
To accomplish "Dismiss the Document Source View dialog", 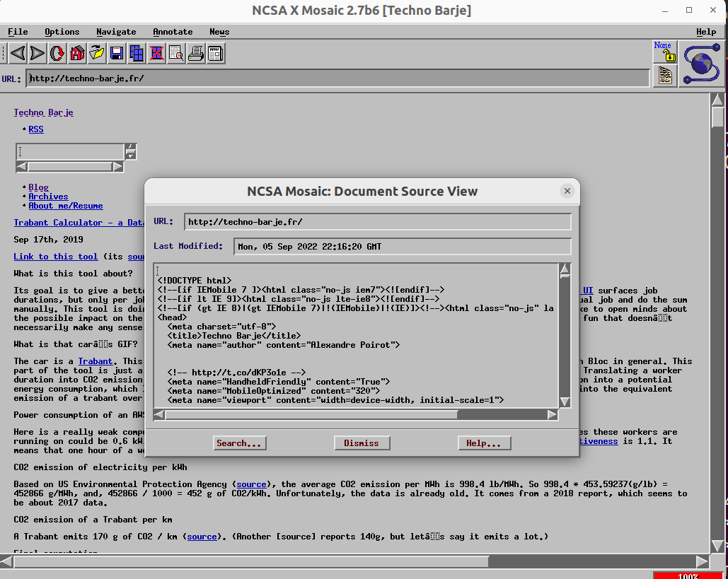I will tap(362, 443).
